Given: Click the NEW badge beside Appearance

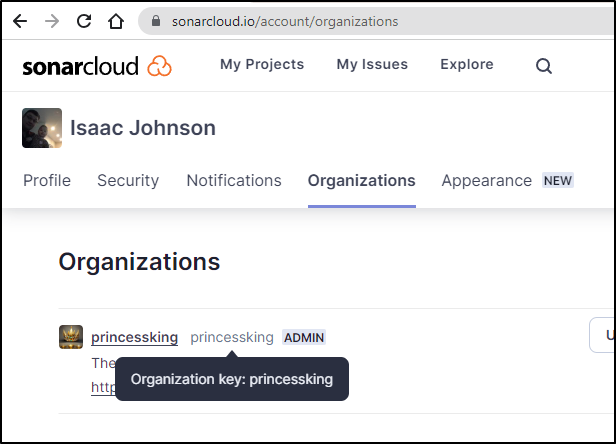Looking at the screenshot, I should point(558,180).
